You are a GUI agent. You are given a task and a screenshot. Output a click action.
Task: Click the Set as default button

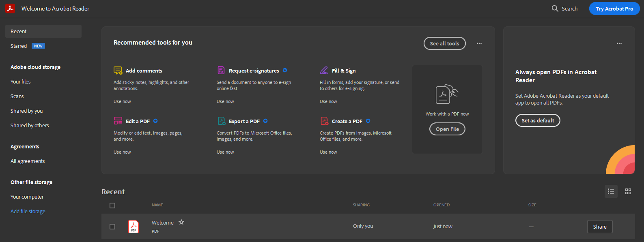tap(538, 120)
